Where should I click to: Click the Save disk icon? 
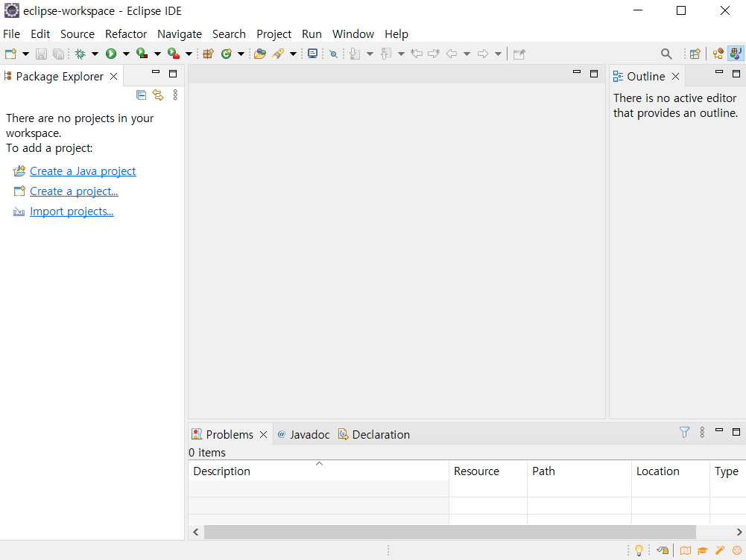tap(42, 54)
